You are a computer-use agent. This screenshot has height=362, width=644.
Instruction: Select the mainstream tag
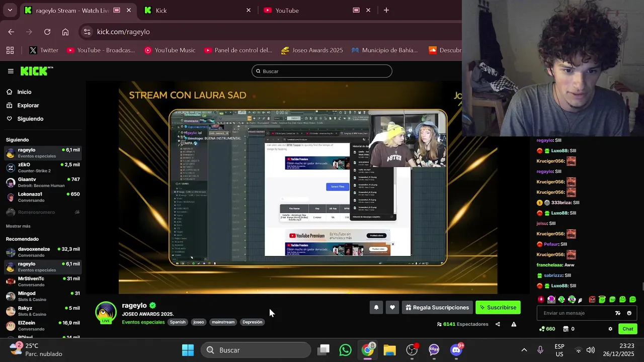point(223,322)
